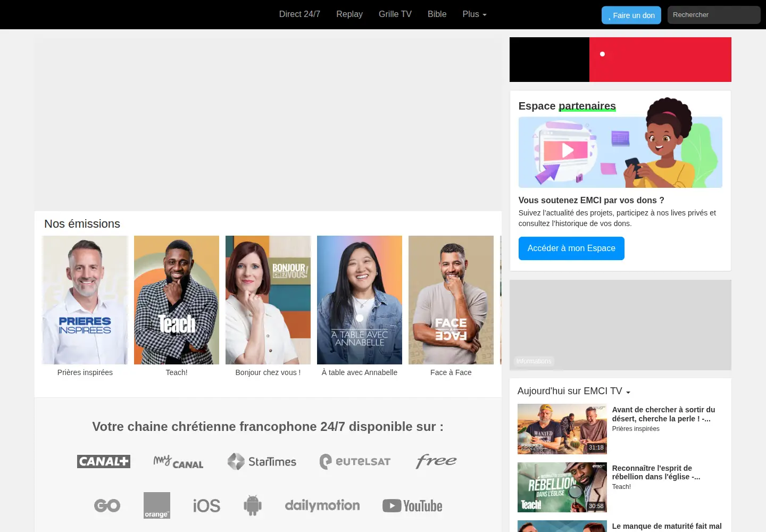Play video thumbnail with 31:18 duration
Image resolution: width=766 pixels, height=532 pixels.
(562, 429)
